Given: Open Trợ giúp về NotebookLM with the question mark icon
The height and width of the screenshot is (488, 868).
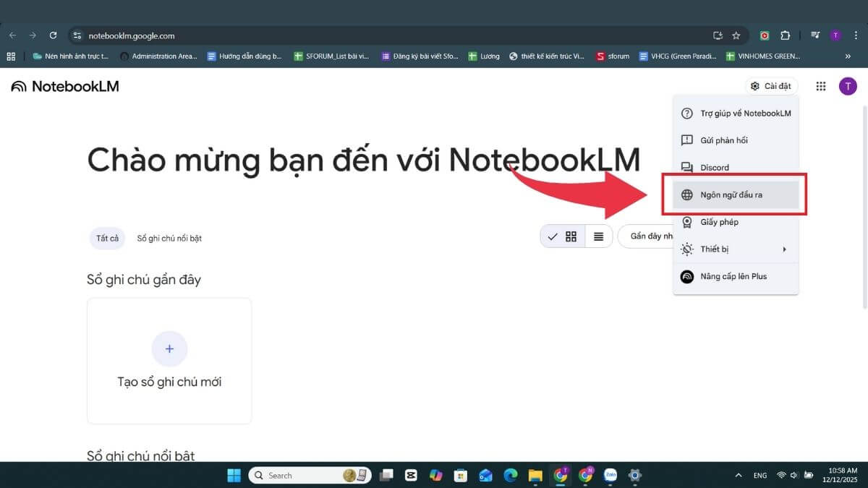Looking at the screenshot, I should (686, 113).
